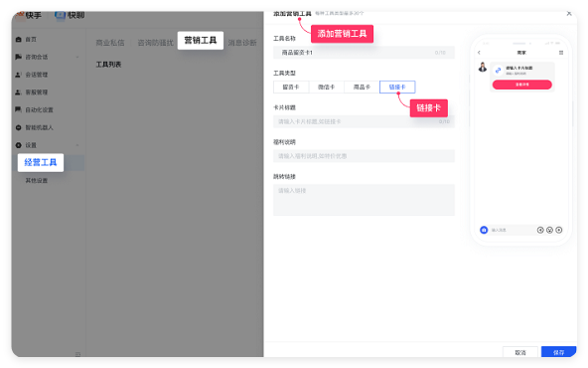This screenshot has height=368, width=588.
Task: Click the avatar in phone preview
Action: coord(483,68)
